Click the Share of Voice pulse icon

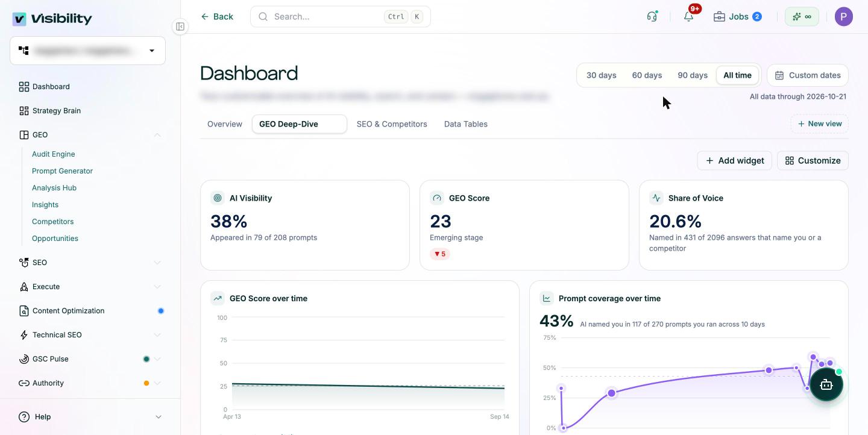point(656,198)
